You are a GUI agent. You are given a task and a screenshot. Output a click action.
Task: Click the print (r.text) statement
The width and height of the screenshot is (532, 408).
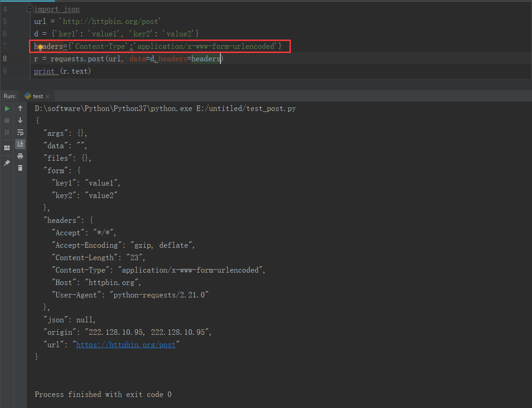point(63,71)
